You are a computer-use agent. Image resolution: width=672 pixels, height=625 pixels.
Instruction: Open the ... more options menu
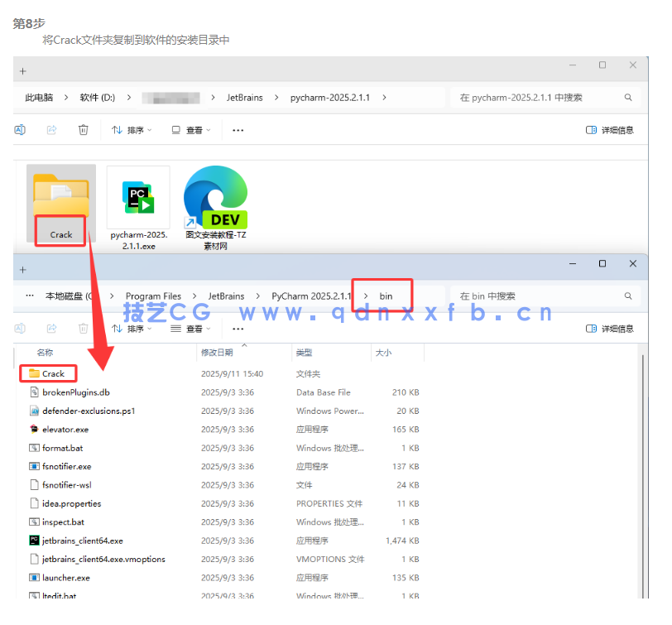tap(238, 130)
